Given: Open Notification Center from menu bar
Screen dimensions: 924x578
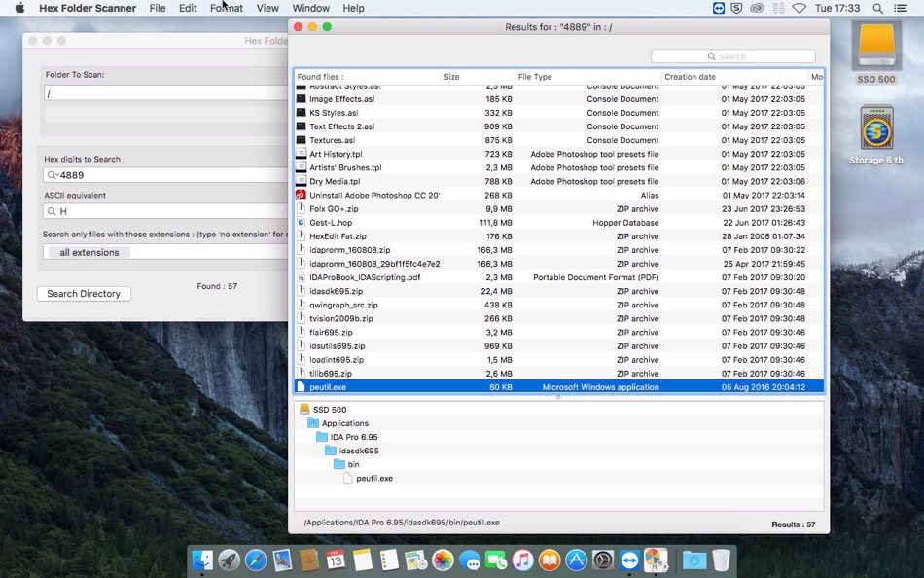Looking at the screenshot, I should pos(901,8).
